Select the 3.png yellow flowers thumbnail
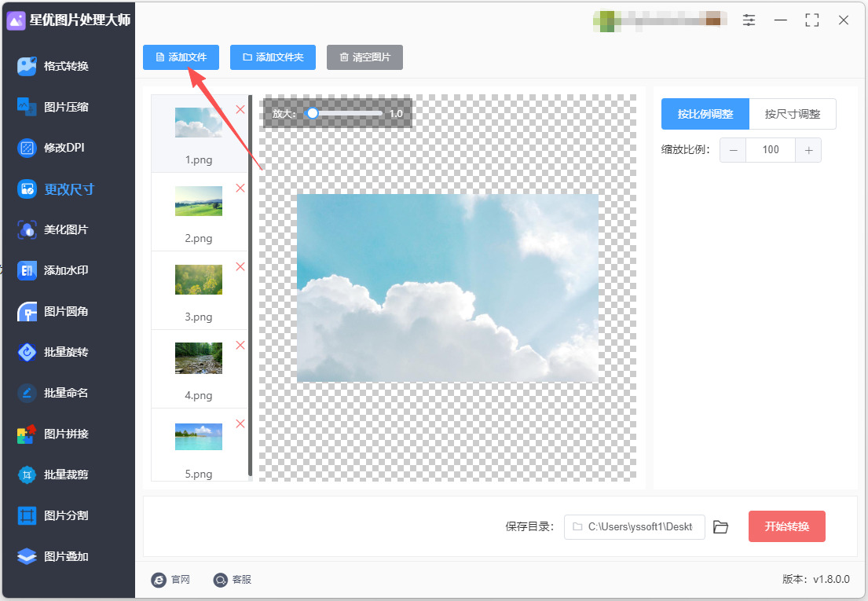The width and height of the screenshot is (868, 601). pos(199,280)
